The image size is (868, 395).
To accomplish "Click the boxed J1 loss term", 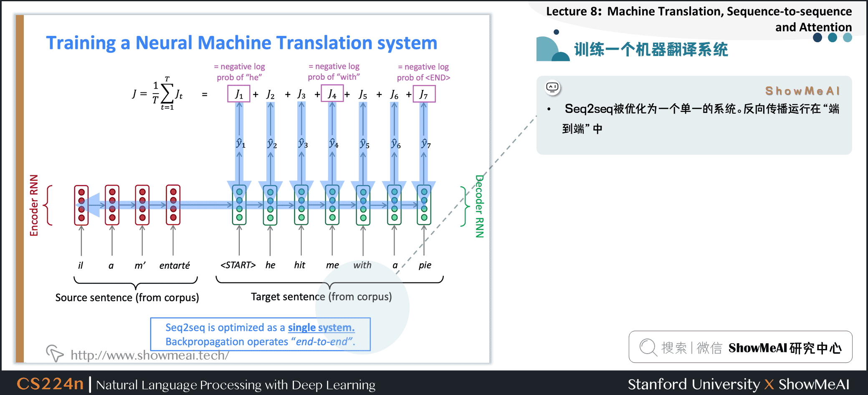I will (x=239, y=94).
